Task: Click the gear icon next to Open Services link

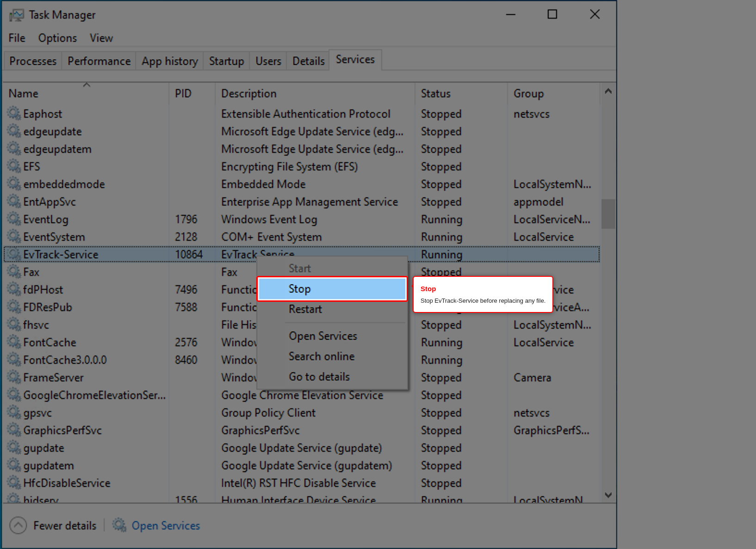Action: pos(119,525)
